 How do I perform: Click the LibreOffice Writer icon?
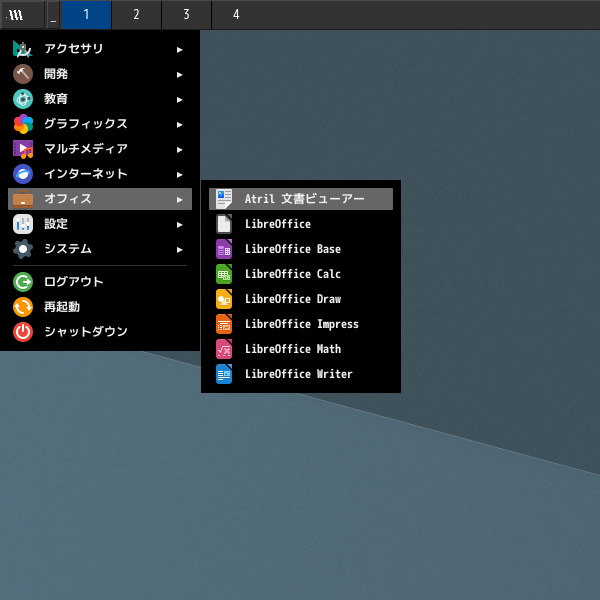(x=224, y=374)
